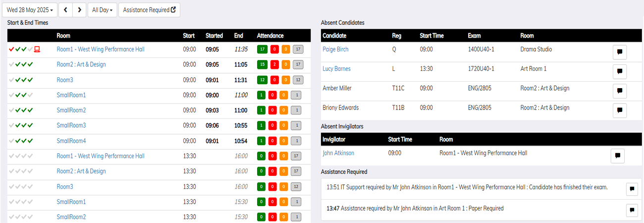Click comment icon for Amber Miller
This screenshot has height=223, width=644.
619,91
